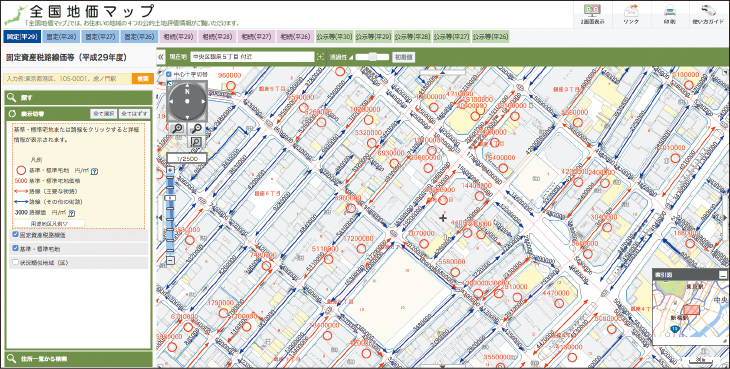The image size is (730, 369).
Task: Click the red circle marker labeled 17200000
Action: 361,248
